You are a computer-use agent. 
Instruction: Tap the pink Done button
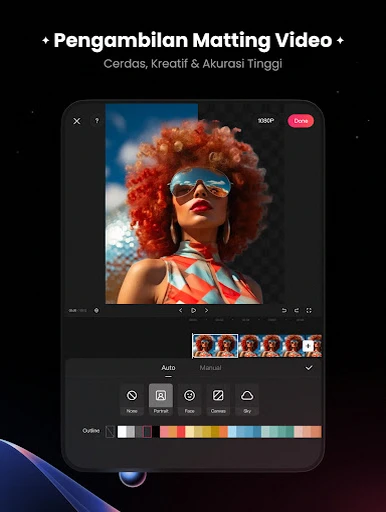(x=301, y=121)
